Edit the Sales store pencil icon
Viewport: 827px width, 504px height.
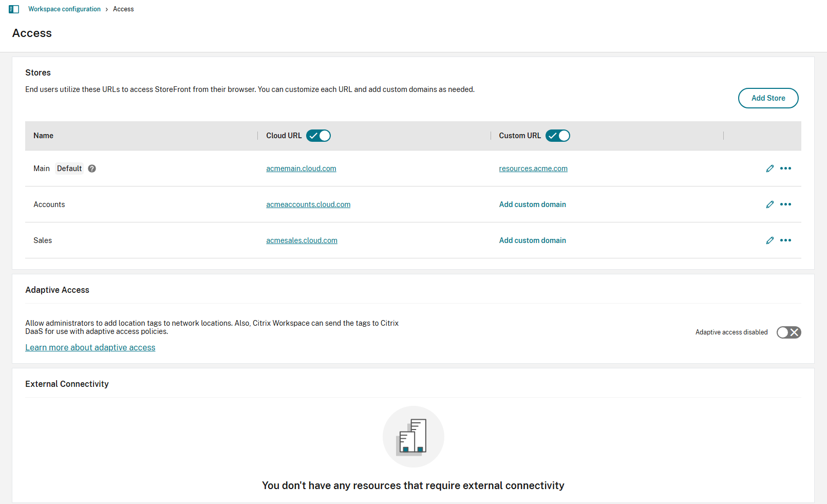point(769,240)
